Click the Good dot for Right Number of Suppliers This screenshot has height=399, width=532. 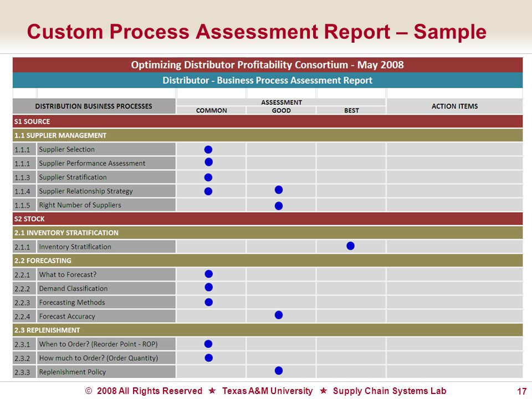point(279,206)
